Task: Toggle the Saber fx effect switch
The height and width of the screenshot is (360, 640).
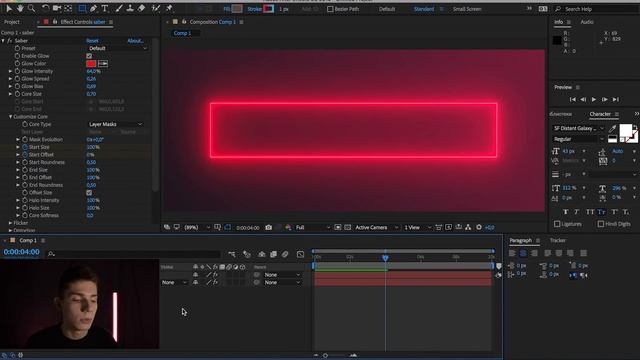Action: click(x=9, y=41)
